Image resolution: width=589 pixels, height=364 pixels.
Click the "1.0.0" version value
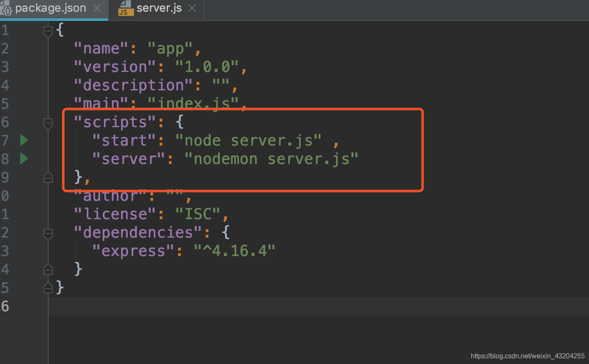[x=207, y=67]
